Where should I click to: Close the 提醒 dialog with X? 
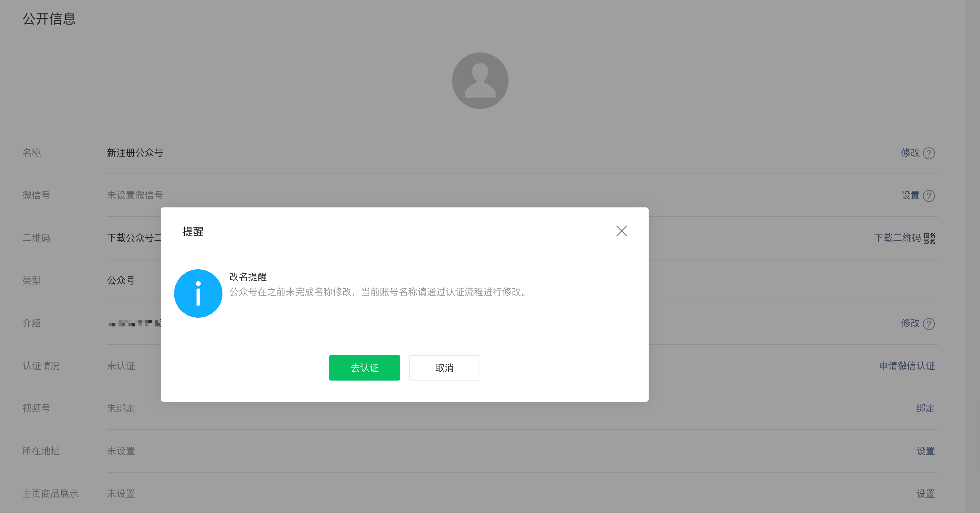pos(621,231)
